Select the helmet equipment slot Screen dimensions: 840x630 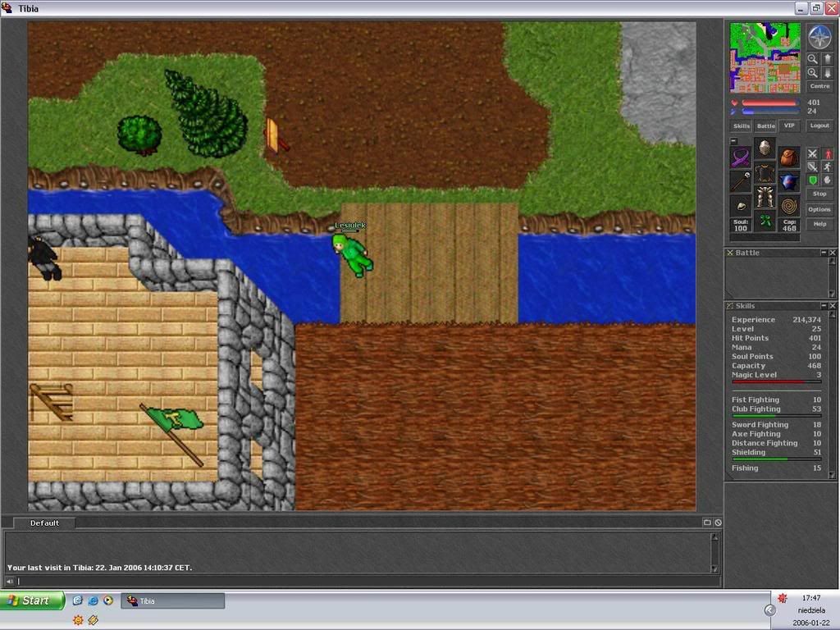pyautogui.click(x=765, y=148)
